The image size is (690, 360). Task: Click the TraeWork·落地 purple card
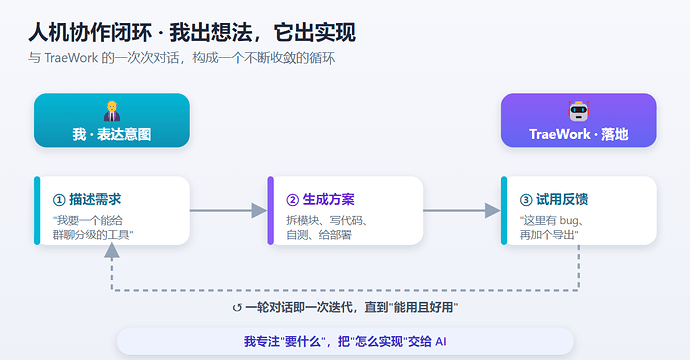tap(578, 120)
